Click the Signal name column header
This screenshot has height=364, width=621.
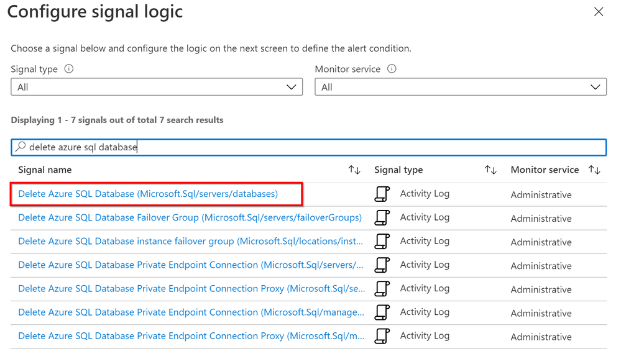coord(45,170)
